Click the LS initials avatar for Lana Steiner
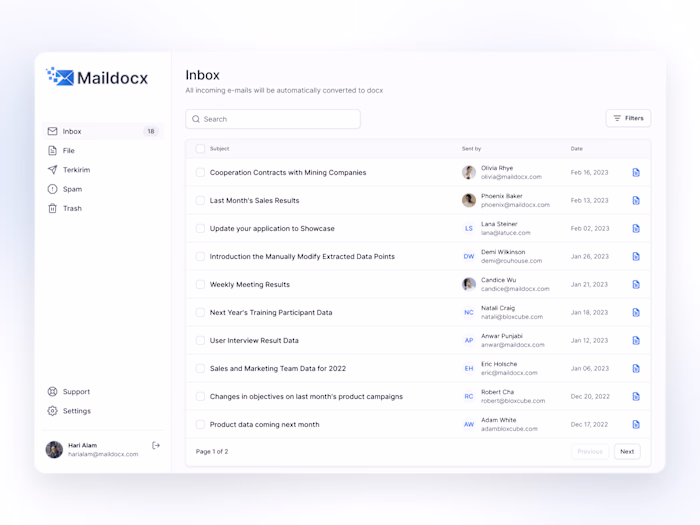The image size is (700, 525). [x=469, y=229]
